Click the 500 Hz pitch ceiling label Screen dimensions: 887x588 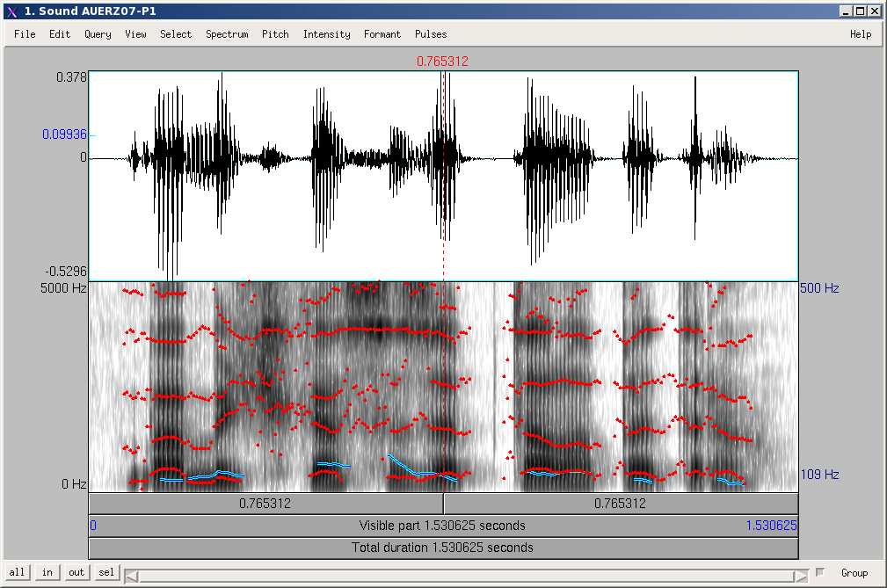[x=819, y=287]
